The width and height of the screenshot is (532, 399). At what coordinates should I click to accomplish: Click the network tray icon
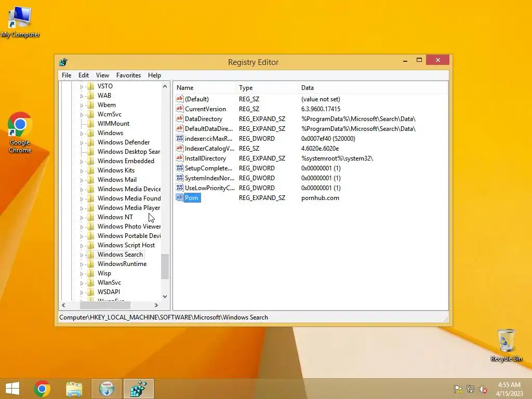[x=471, y=389]
